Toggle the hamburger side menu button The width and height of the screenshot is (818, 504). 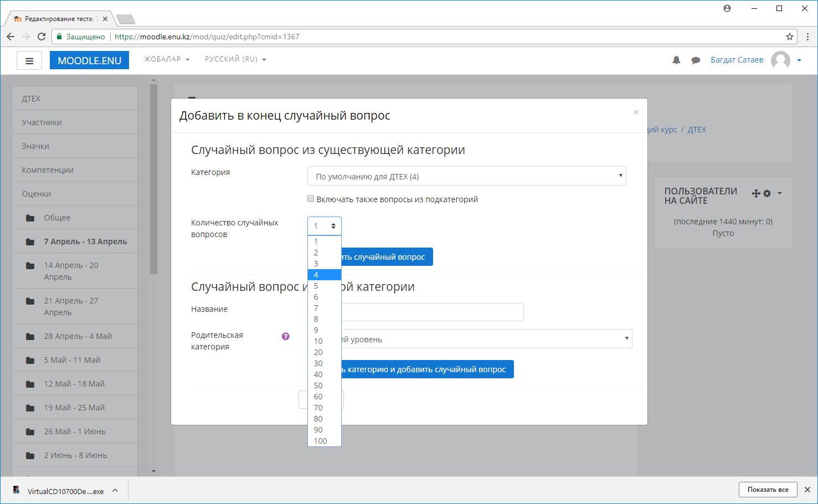click(29, 60)
